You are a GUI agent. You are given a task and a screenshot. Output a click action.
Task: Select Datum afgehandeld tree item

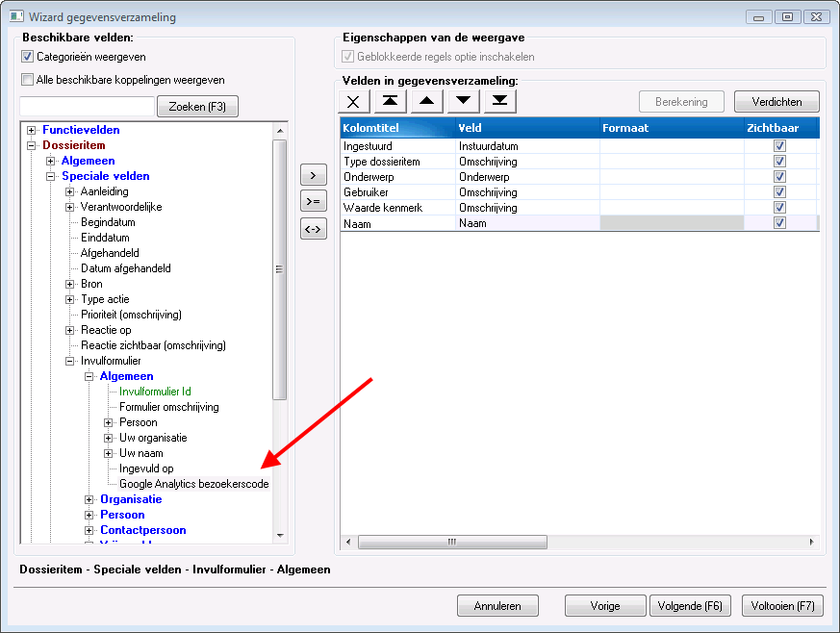click(x=125, y=268)
